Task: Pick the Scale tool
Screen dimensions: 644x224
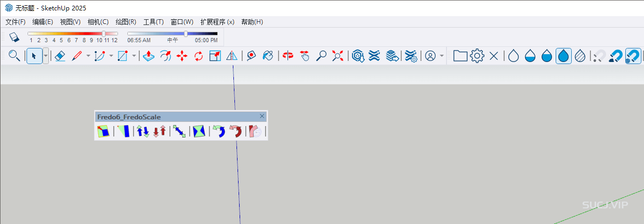Action: 215,56
